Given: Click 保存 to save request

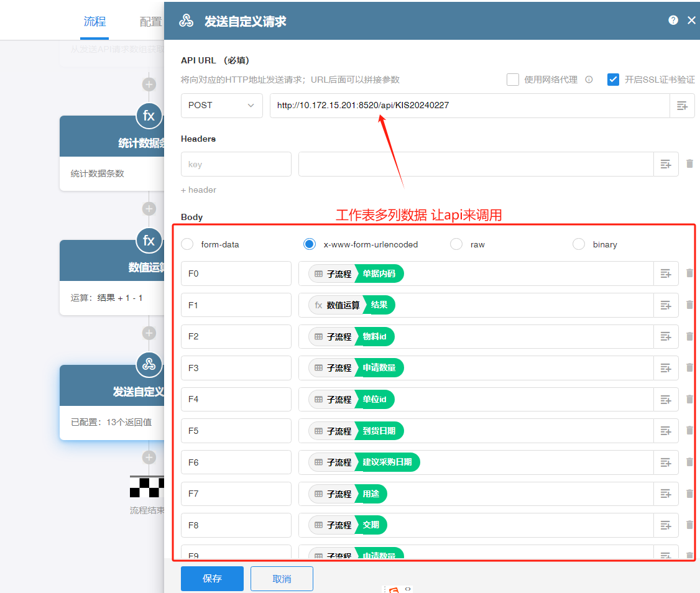Looking at the screenshot, I should pyautogui.click(x=212, y=578).
